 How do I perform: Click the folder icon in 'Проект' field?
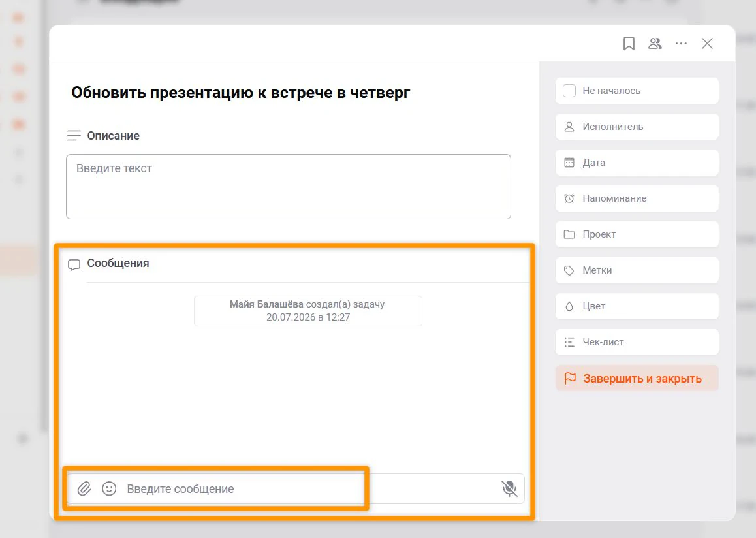click(x=569, y=234)
